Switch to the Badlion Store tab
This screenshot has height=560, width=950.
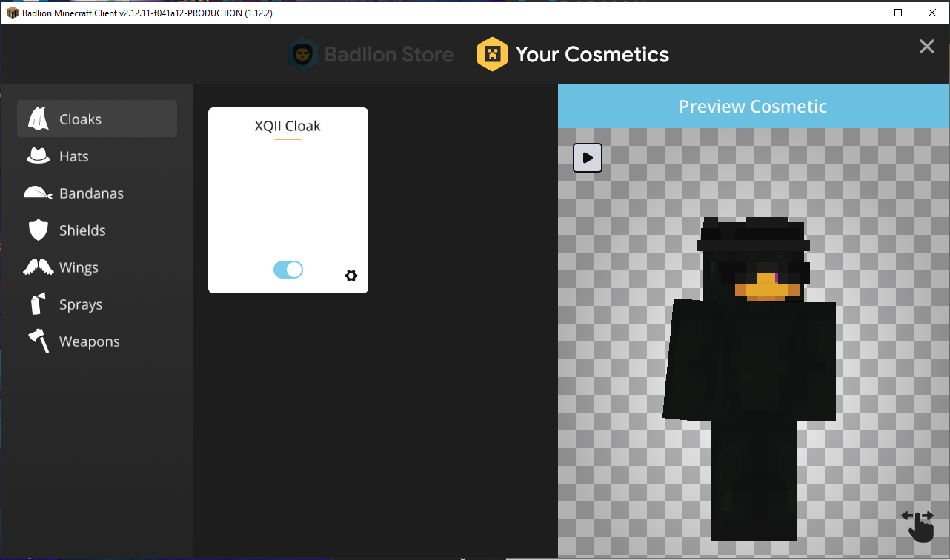point(371,54)
